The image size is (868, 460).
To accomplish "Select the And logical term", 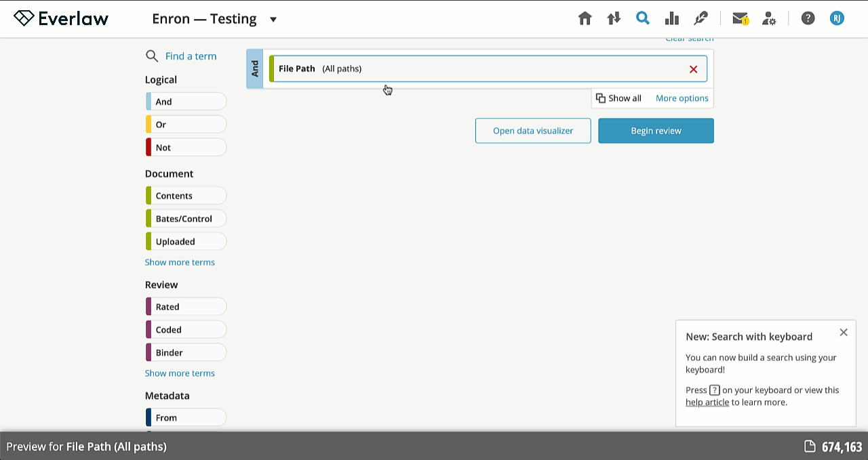I will [186, 102].
